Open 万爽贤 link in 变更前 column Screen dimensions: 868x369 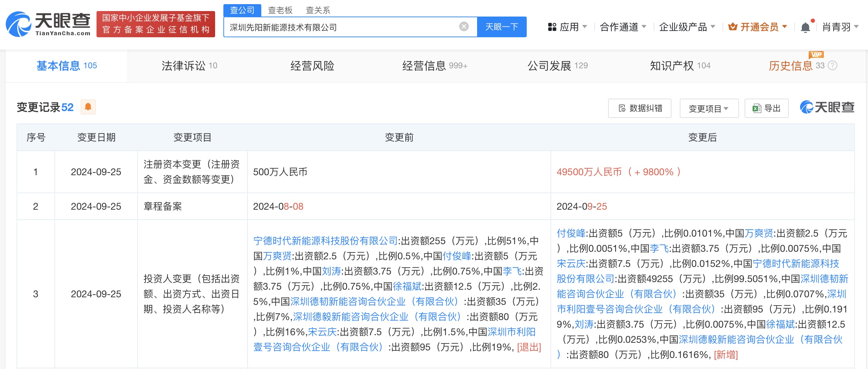[277, 256]
